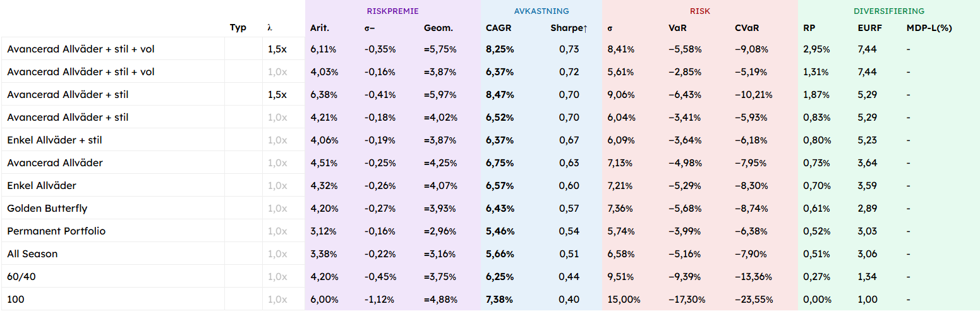Select the RP column header
The height and width of the screenshot is (311, 980).
click(809, 28)
